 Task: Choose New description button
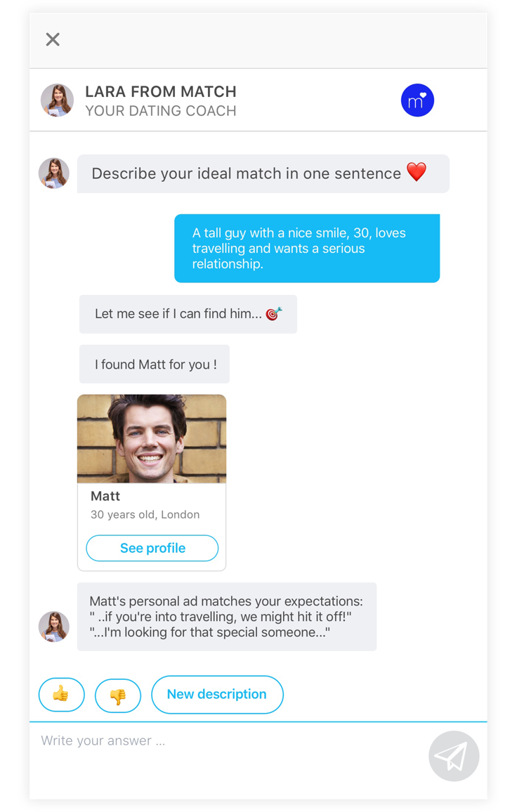pyautogui.click(x=217, y=695)
